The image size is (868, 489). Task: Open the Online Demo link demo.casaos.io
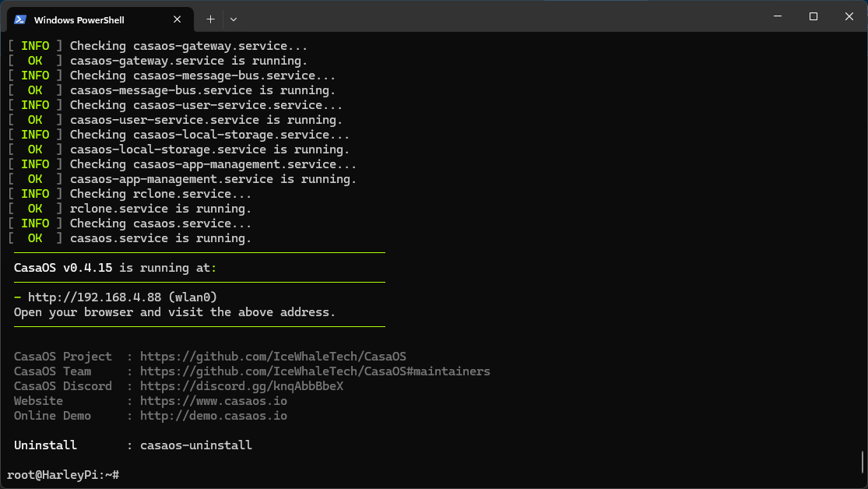(x=213, y=416)
